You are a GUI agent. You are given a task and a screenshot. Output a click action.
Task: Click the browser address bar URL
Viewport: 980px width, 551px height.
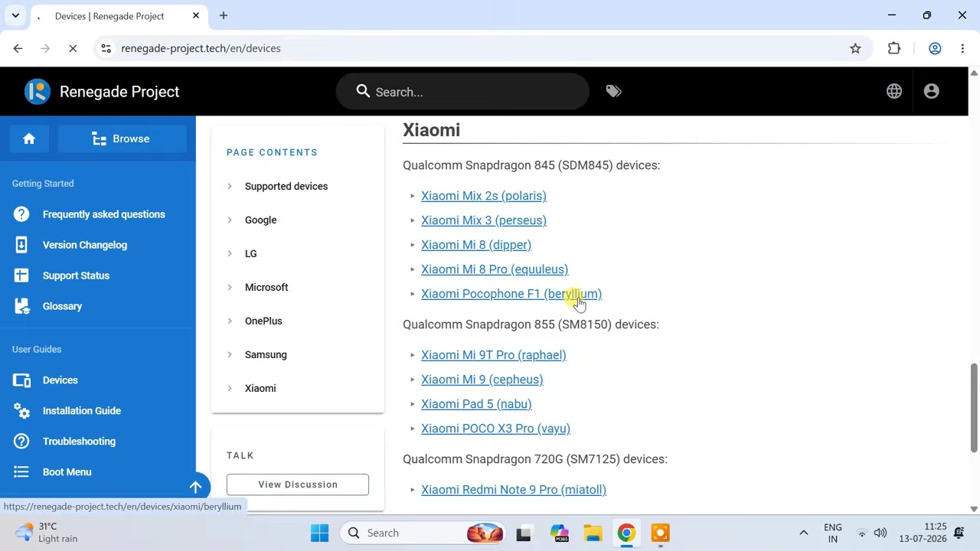click(x=201, y=48)
